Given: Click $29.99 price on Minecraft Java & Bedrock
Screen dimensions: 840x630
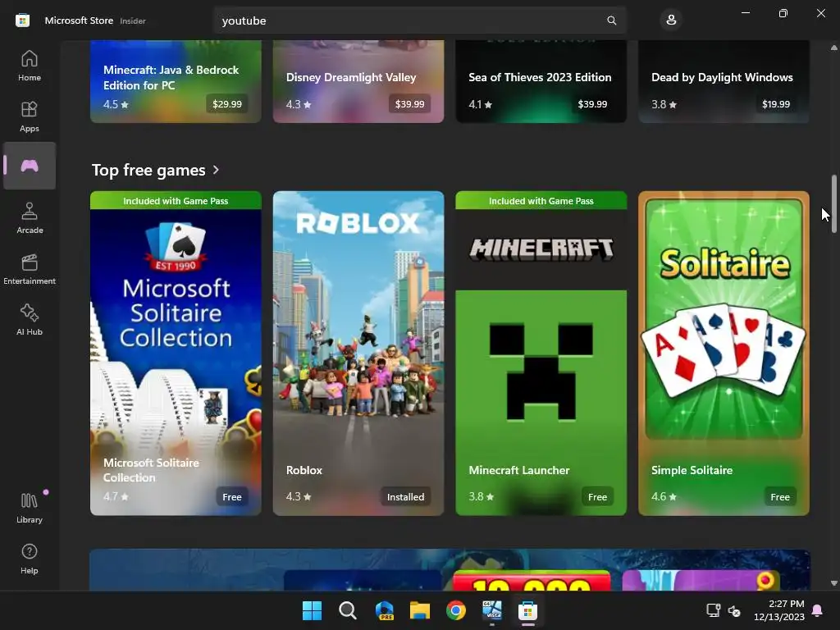Looking at the screenshot, I should [x=227, y=104].
